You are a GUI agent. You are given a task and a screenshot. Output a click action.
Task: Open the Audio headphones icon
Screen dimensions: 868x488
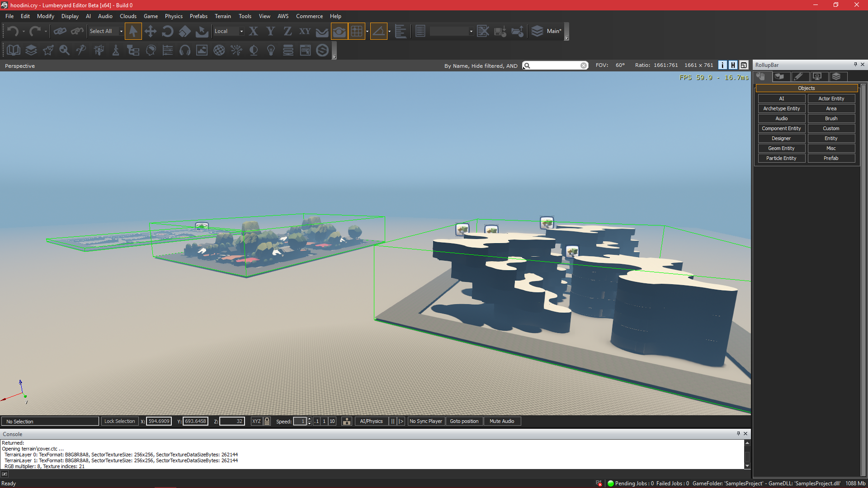click(185, 50)
